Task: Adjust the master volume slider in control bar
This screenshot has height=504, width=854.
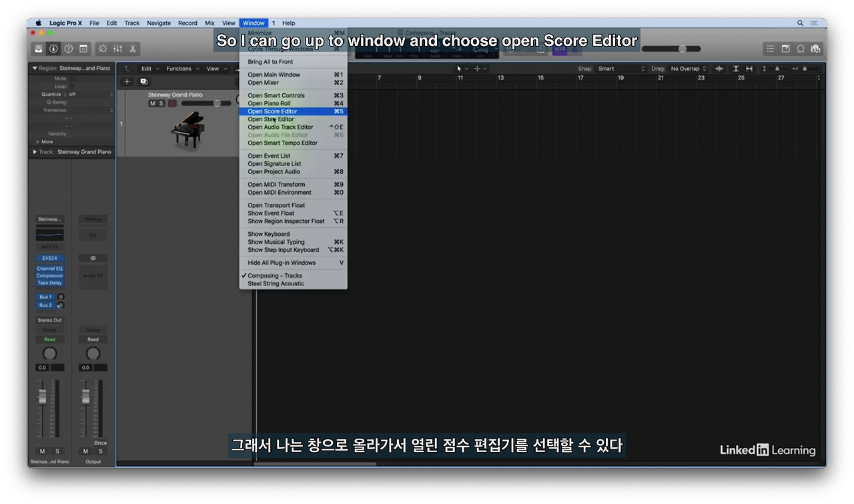Action: click(x=671, y=49)
